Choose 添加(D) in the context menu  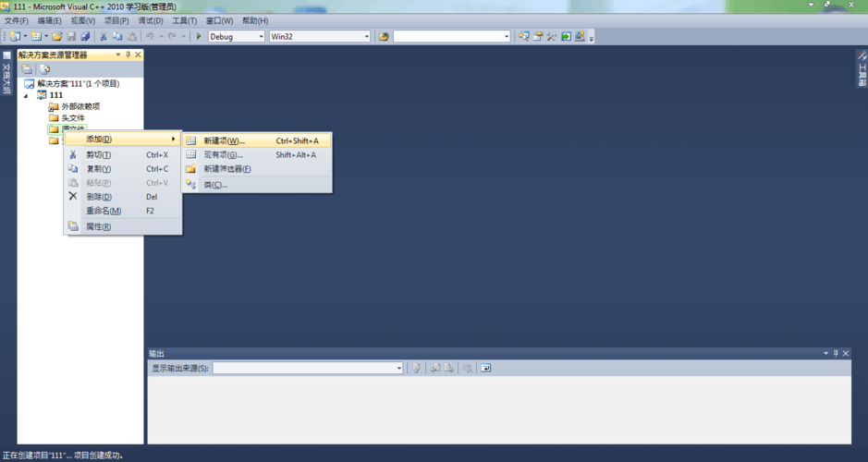point(123,139)
